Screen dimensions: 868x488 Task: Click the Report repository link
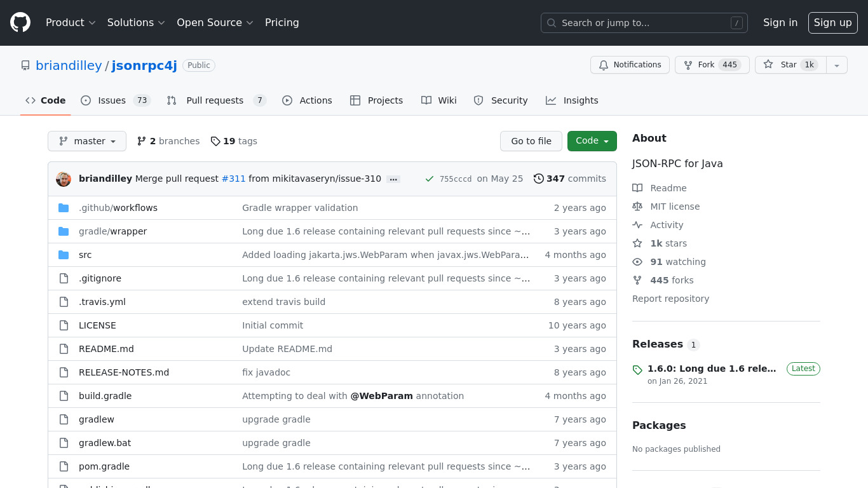click(670, 299)
